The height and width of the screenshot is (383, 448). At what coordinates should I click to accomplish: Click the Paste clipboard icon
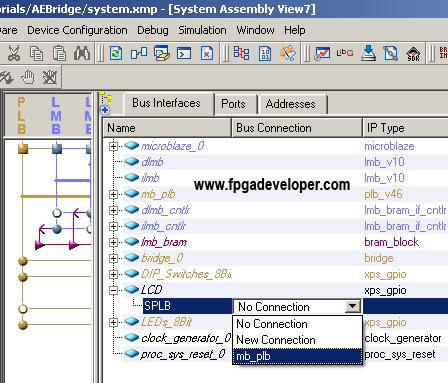click(59, 53)
